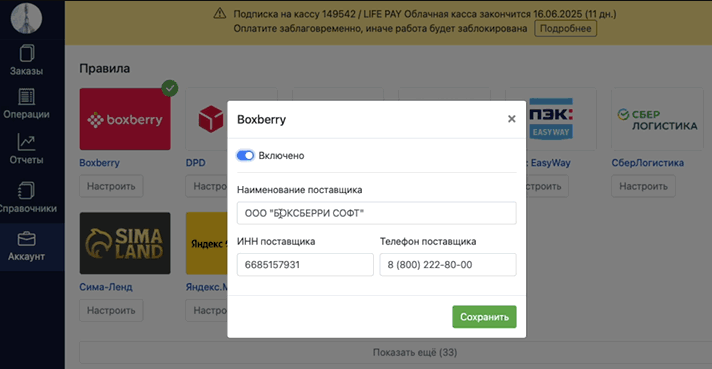Click the green checkmark badge on Boxberry

[x=170, y=88]
